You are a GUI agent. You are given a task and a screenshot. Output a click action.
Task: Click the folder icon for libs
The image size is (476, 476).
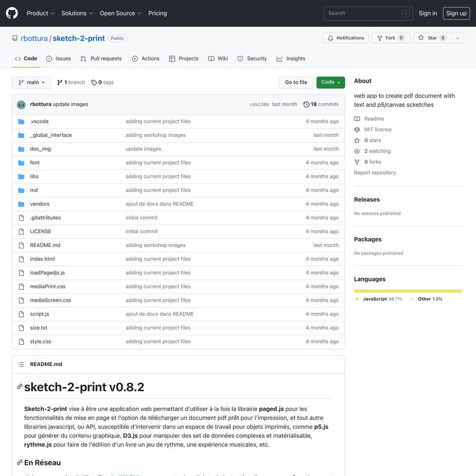click(x=21, y=177)
